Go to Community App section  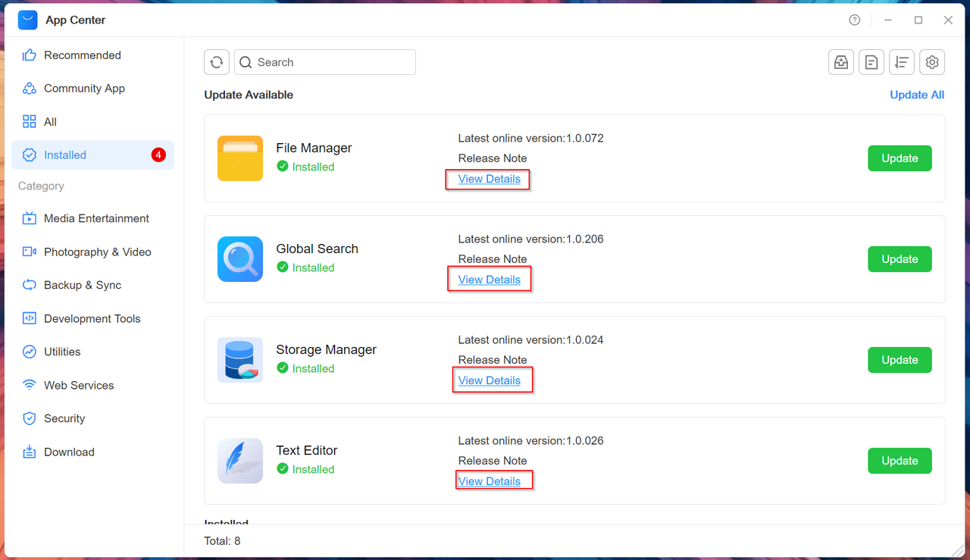click(92, 89)
